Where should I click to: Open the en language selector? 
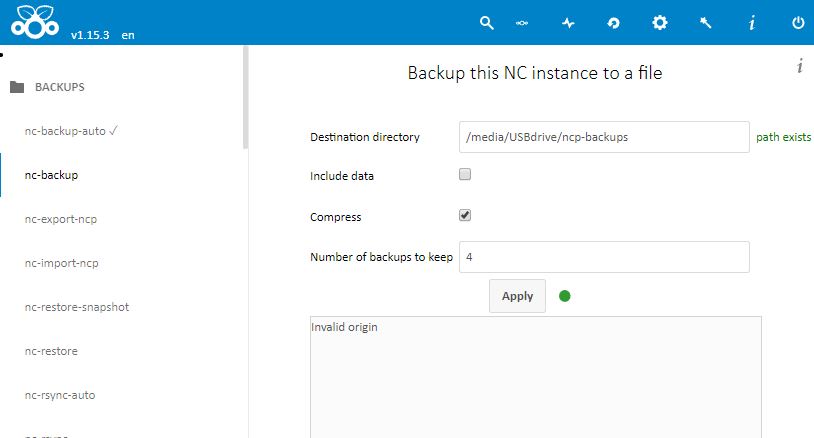(x=128, y=35)
